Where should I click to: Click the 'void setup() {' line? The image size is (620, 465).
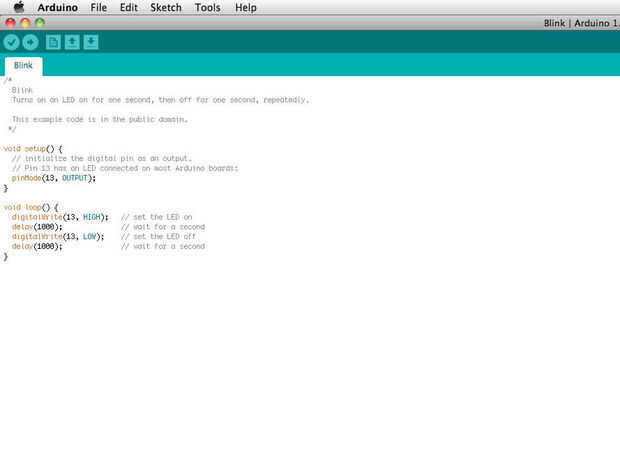click(33, 149)
